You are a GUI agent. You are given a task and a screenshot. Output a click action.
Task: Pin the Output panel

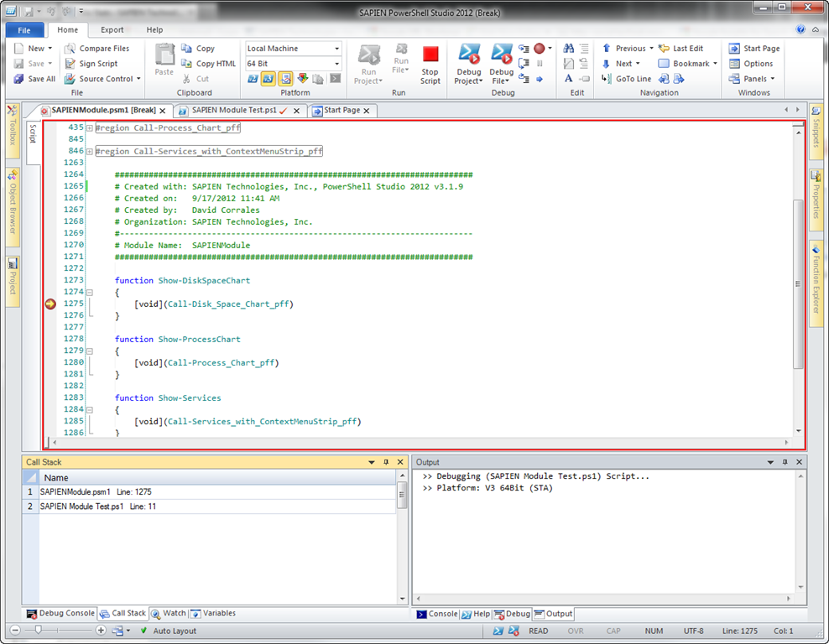(785, 462)
